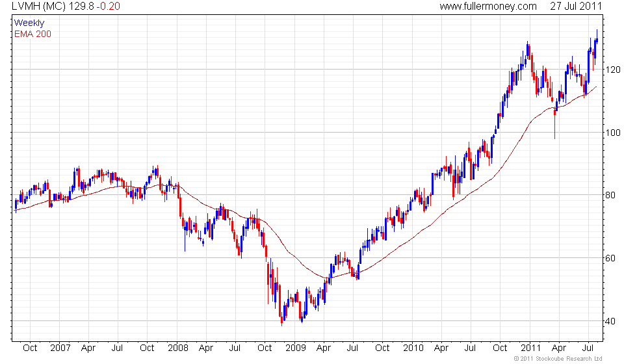Click the 2008 year label on time axis
This screenshot has height=364, width=637.
point(178,348)
